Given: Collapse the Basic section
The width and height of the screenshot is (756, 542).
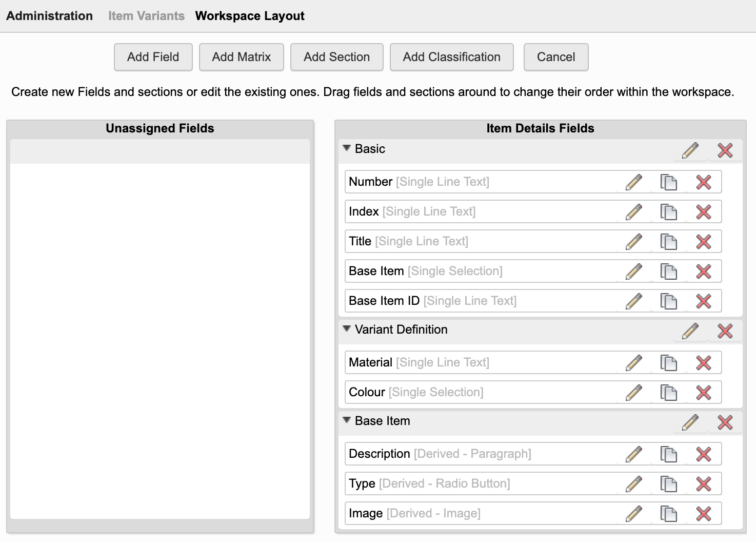Looking at the screenshot, I should click(347, 148).
